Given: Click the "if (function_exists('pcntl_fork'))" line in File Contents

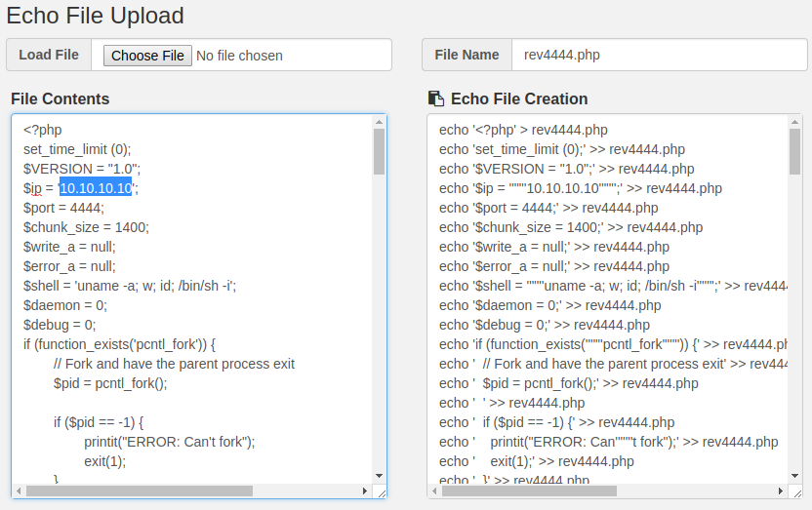Looking at the screenshot, I should click(120, 344).
